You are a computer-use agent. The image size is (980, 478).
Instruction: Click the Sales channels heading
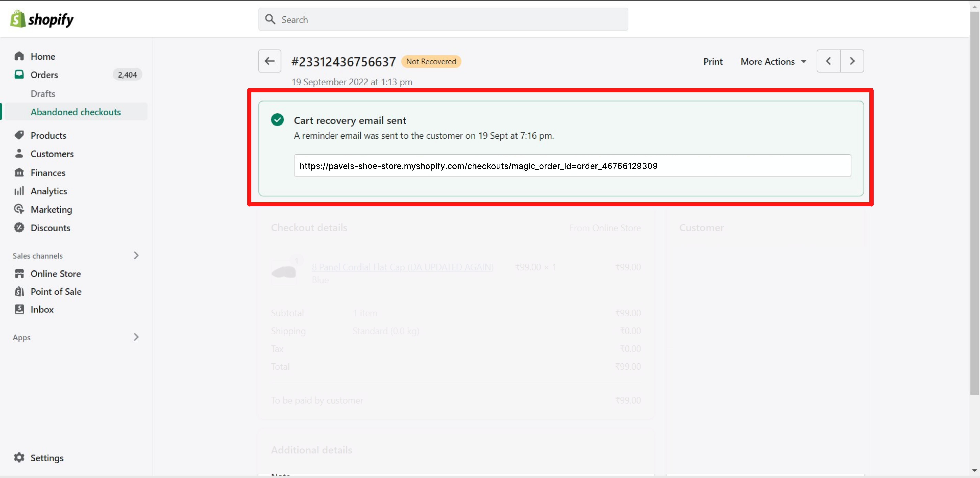click(38, 256)
